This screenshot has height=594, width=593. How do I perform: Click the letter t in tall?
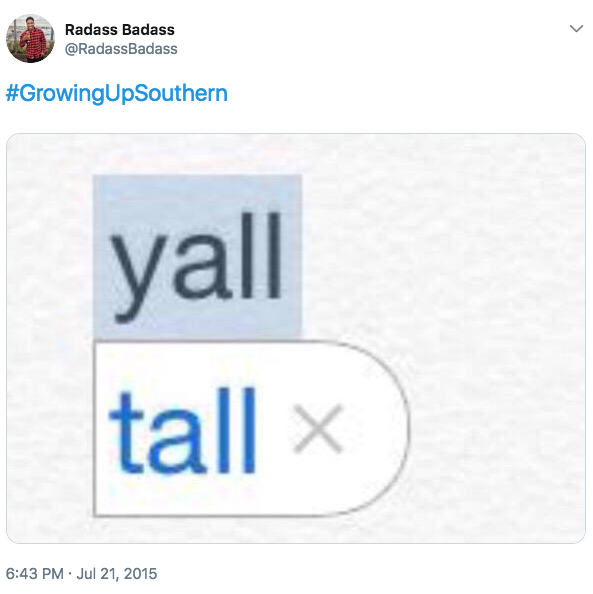coord(126,434)
